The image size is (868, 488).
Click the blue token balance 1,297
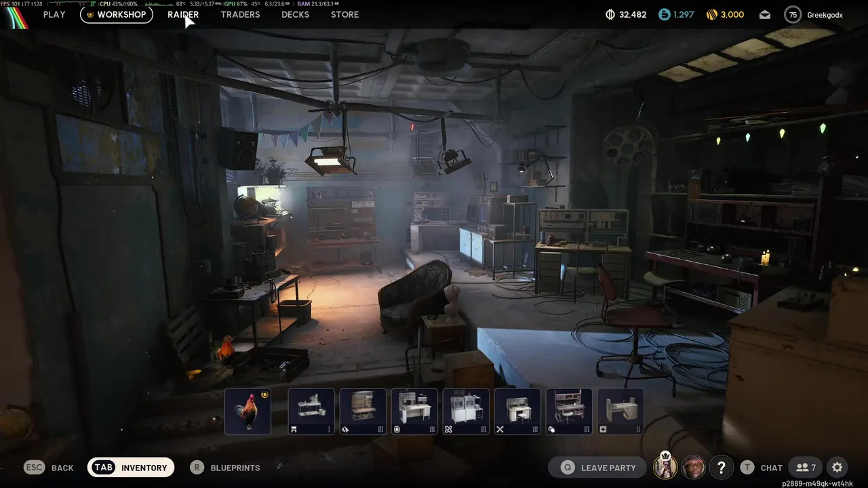point(676,14)
